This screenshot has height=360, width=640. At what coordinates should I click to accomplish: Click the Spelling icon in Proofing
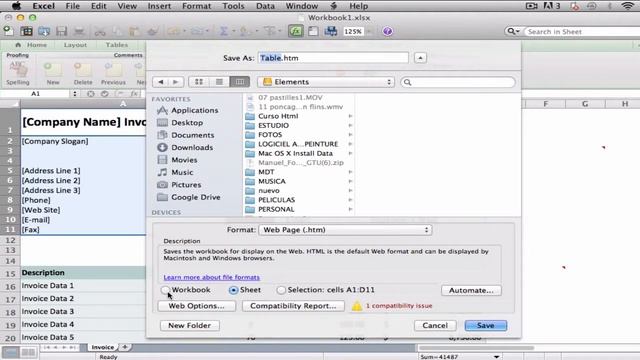[x=18, y=69]
